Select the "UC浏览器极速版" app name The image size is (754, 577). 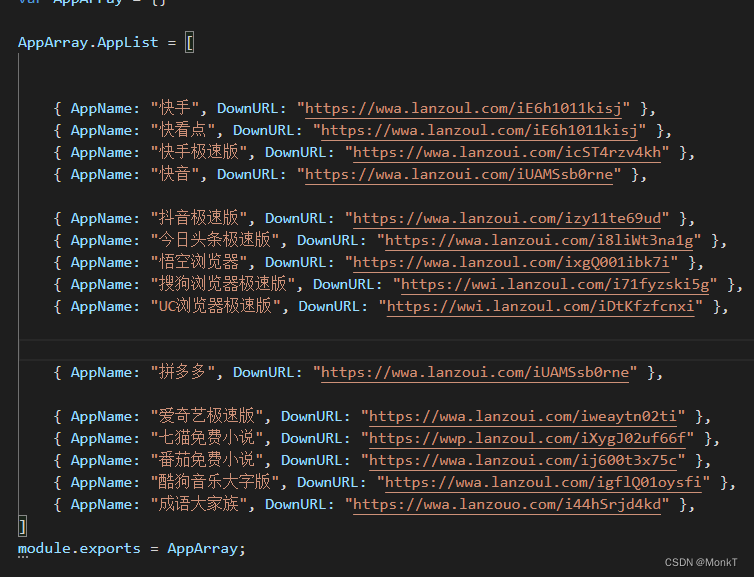(216, 306)
